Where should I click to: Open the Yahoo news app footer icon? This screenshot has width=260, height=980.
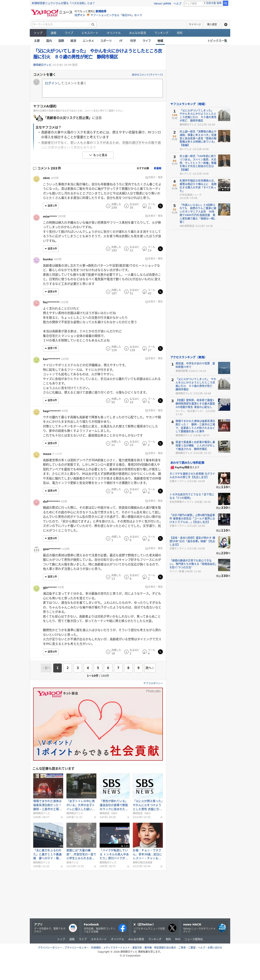[x=73, y=928]
